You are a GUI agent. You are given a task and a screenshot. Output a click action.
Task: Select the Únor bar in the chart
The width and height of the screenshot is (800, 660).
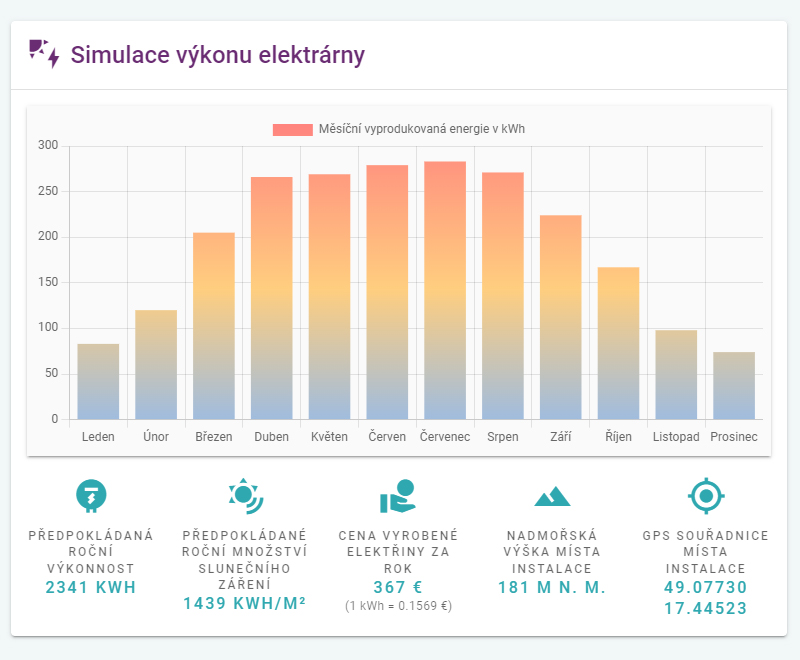156,364
